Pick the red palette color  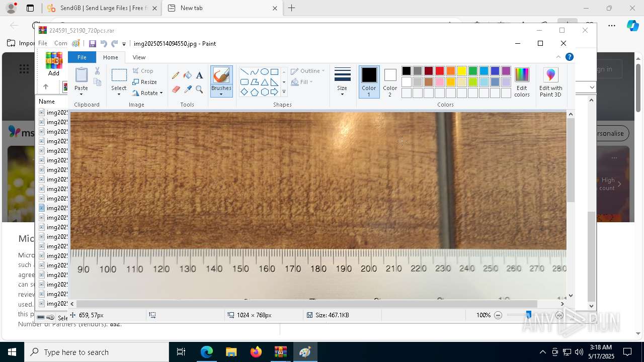coord(439,71)
